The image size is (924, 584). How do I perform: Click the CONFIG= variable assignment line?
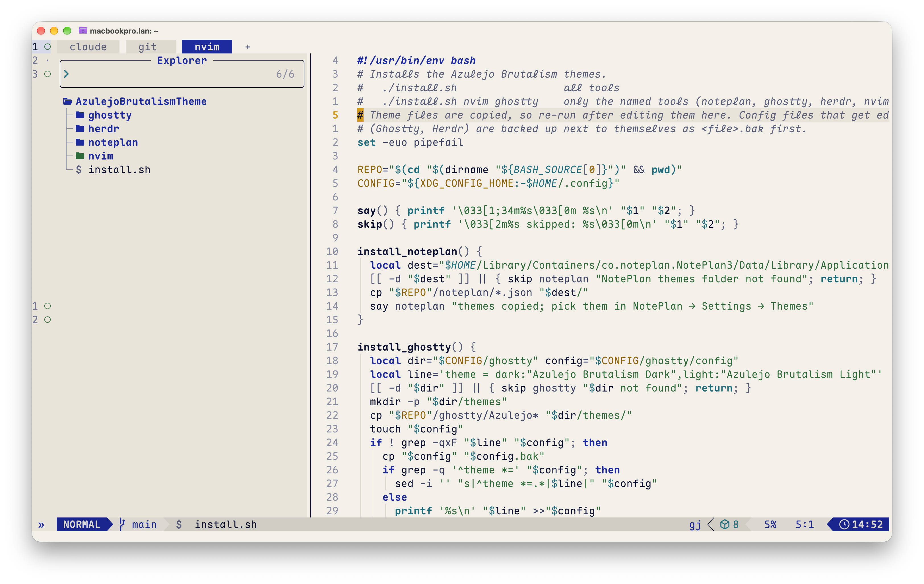pyautogui.click(x=488, y=183)
